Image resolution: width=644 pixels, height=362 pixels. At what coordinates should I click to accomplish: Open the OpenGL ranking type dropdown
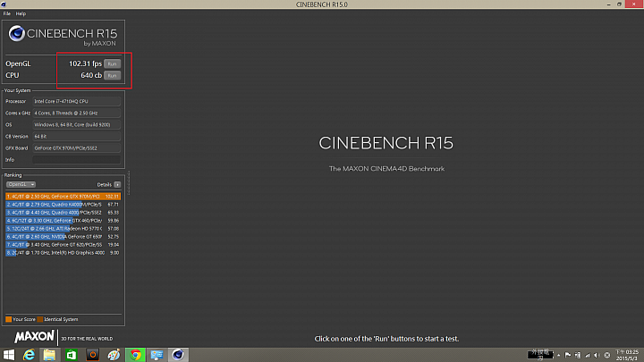21,184
